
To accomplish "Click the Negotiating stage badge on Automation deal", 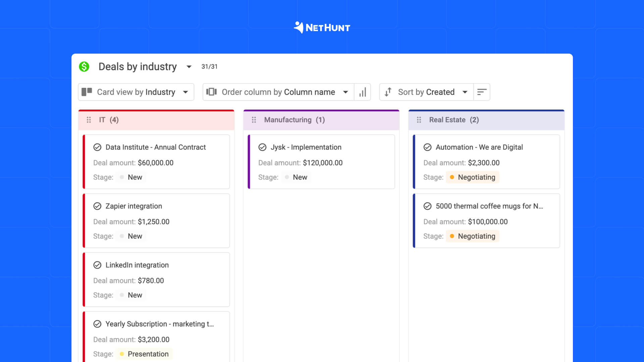I will click(x=473, y=177).
